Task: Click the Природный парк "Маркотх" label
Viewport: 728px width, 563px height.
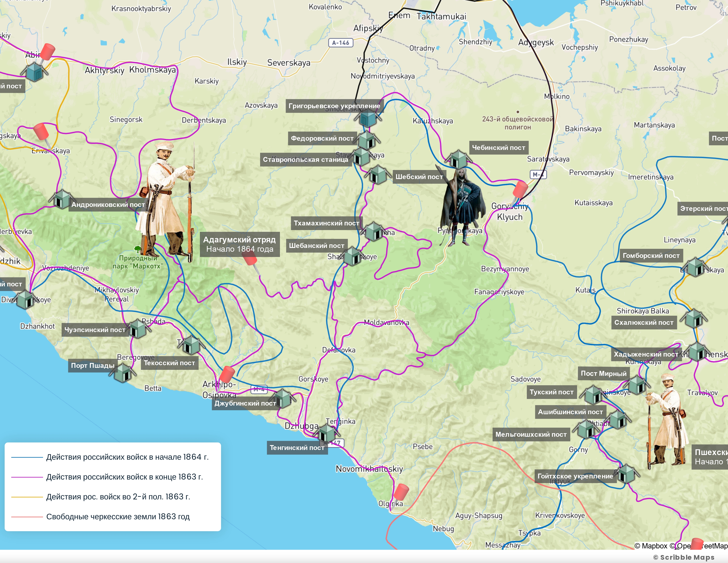Action: click(138, 262)
